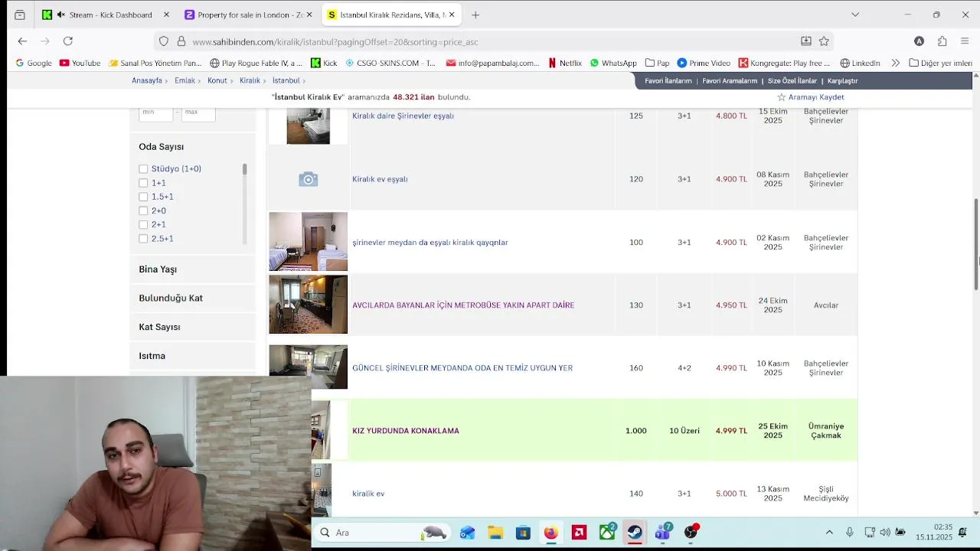This screenshot has height=551, width=980.
Task: Open the Xbox app from the taskbar
Action: (x=607, y=533)
